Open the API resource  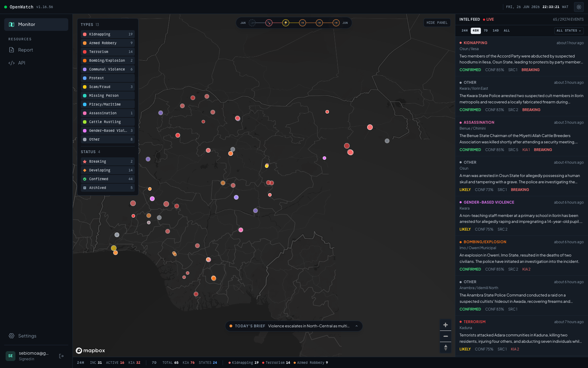36,63
